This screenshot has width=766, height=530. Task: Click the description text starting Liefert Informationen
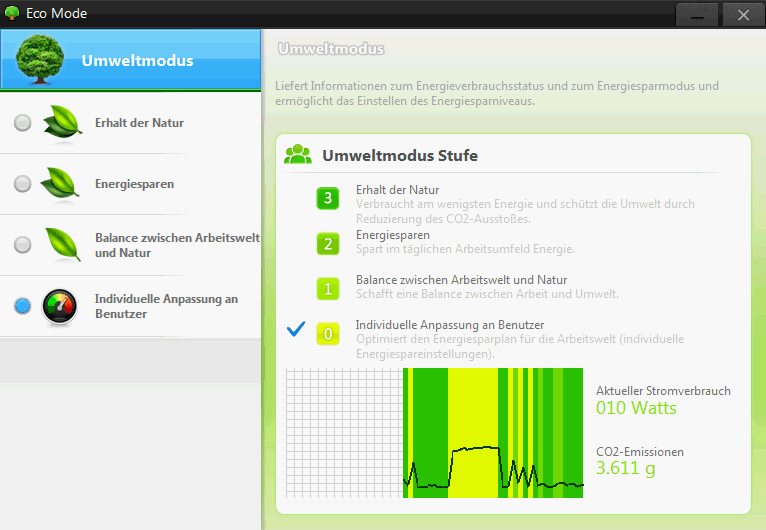pyautogui.click(x=497, y=93)
